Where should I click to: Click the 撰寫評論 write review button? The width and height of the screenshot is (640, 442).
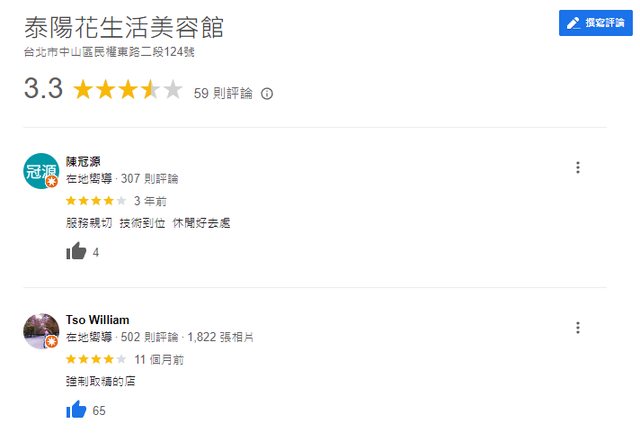(x=595, y=23)
